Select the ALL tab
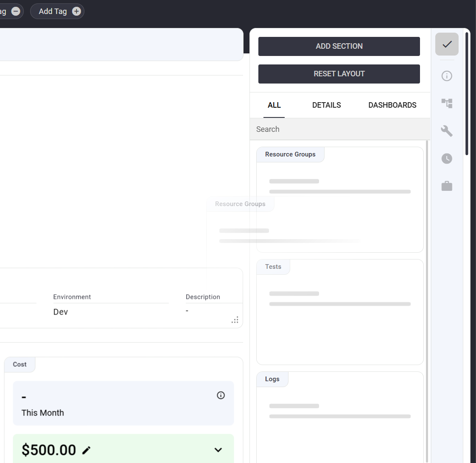This screenshot has width=476, height=463. (x=274, y=105)
